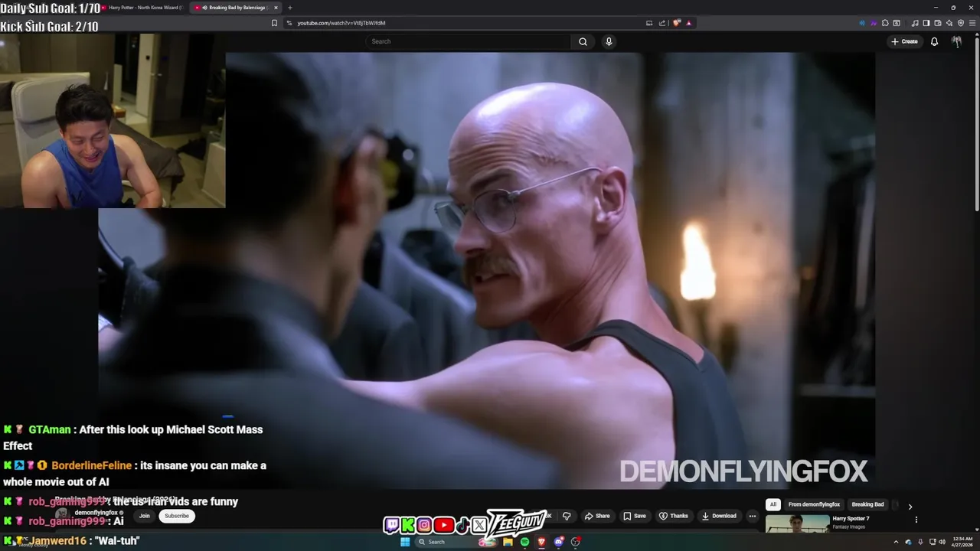Toggle the browser sidebar panel icon
Image resolution: width=980 pixels, height=551 pixels.
(x=926, y=23)
